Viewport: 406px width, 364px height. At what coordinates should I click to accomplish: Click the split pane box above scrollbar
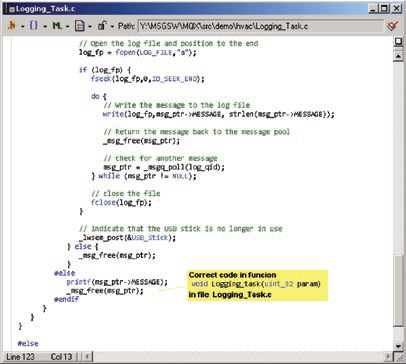coord(398,42)
